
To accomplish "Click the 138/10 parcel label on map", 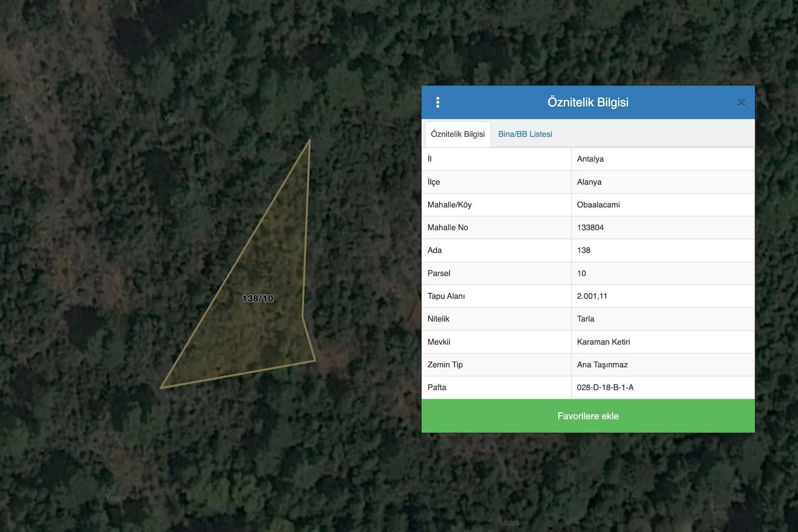I will (257, 298).
